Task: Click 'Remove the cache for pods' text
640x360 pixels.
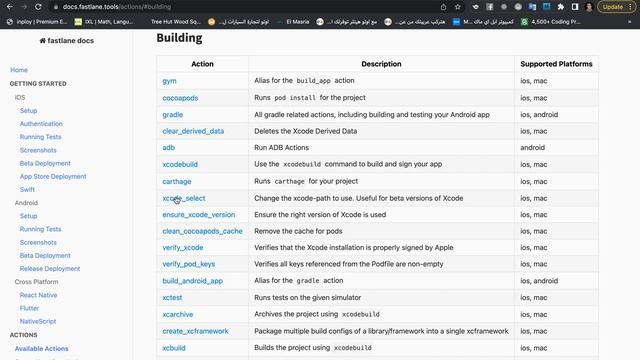Action: point(298,231)
